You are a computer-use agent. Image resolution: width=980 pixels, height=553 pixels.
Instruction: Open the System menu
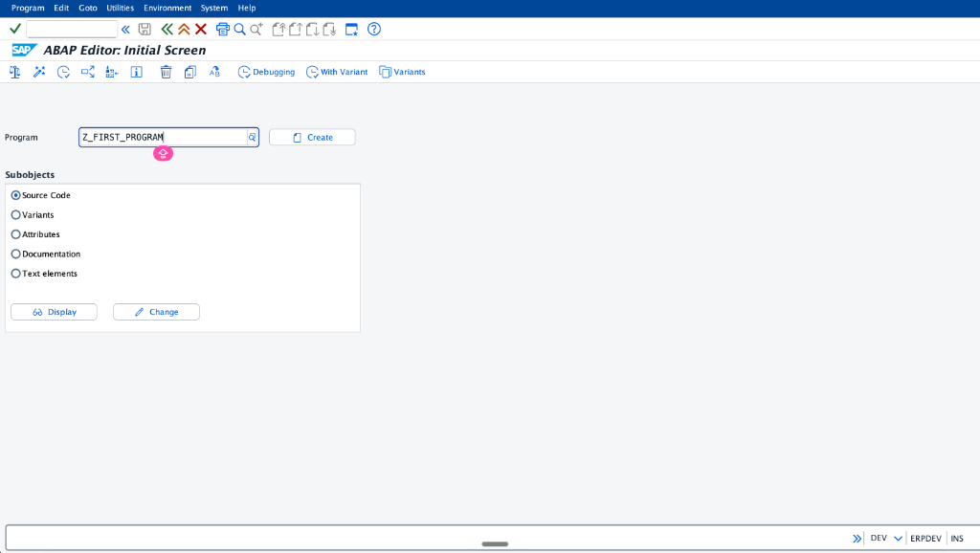(x=214, y=8)
